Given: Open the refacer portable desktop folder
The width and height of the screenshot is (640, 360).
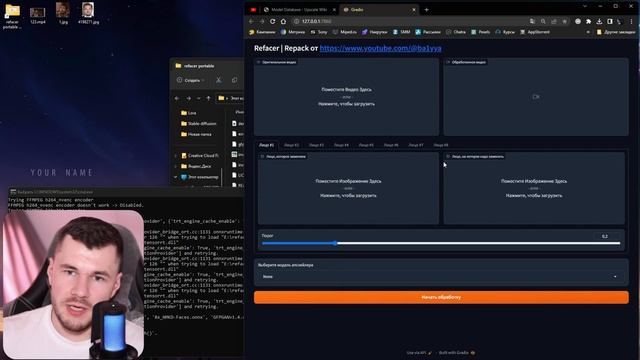Looking at the screenshot, I should (x=12, y=16).
